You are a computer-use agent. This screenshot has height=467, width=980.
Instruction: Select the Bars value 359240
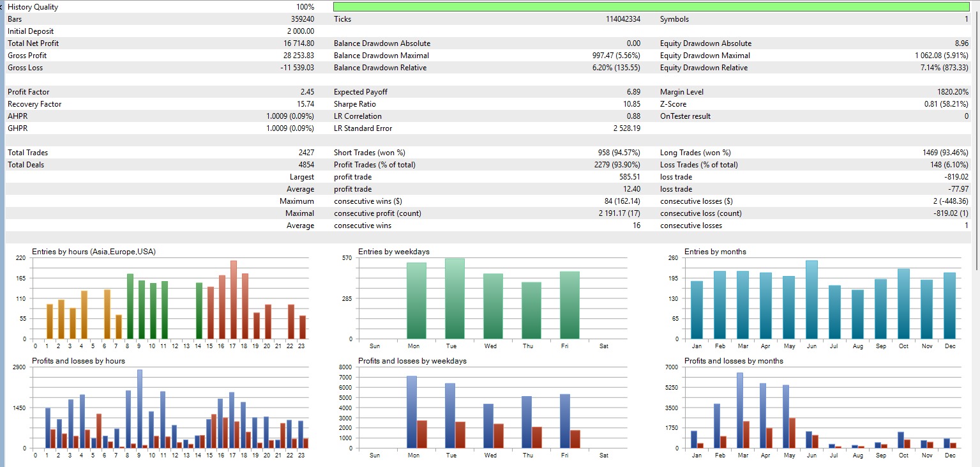point(303,19)
